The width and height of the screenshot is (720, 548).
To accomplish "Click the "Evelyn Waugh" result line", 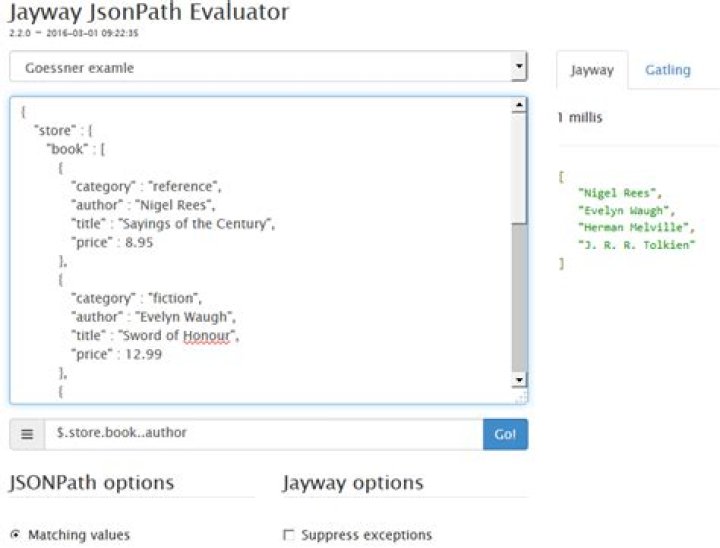I will pos(626,210).
